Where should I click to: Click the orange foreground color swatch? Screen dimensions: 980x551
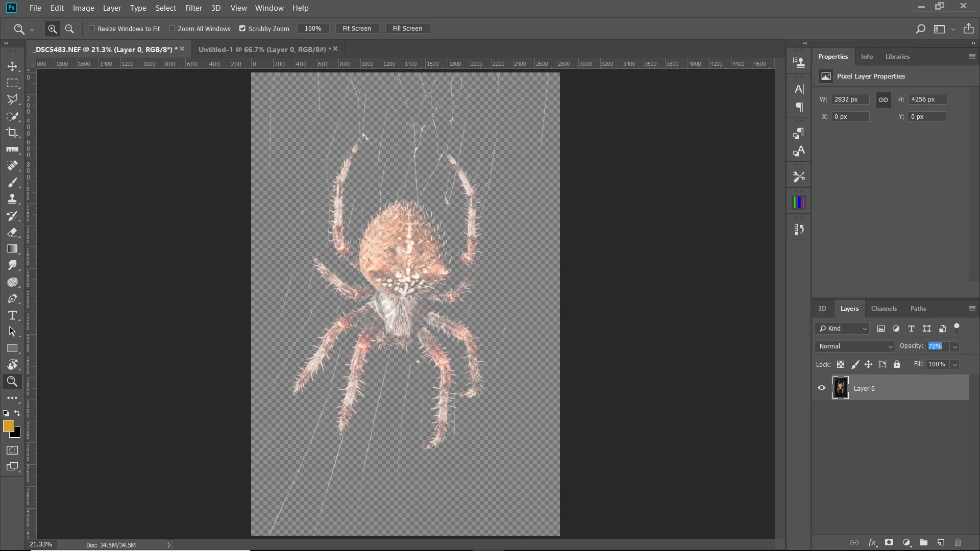[x=8, y=427]
